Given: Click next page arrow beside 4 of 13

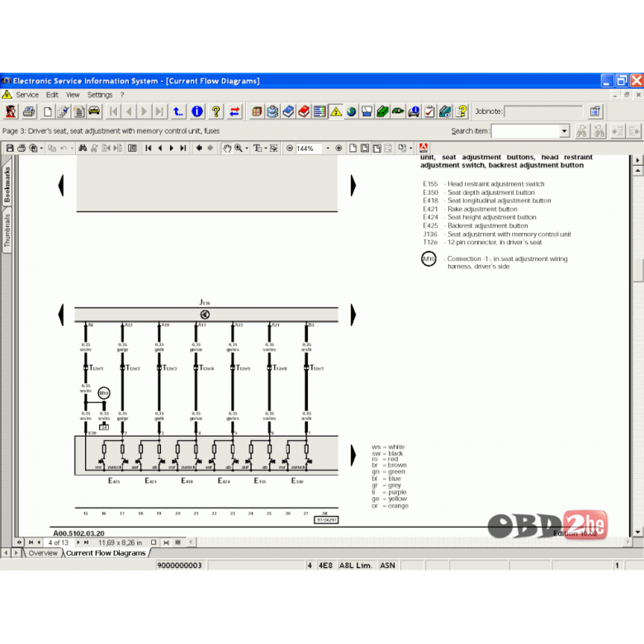Looking at the screenshot, I should point(78,542).
